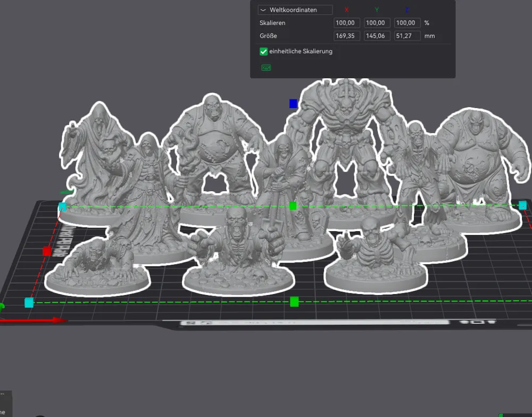Click the Skalieren X percentage field

pyautogui.click(x=347, y=23)
